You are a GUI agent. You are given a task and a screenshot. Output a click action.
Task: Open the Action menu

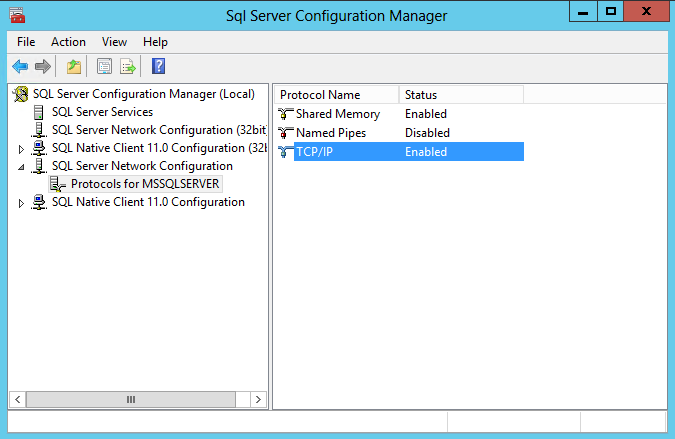(68, 42)
